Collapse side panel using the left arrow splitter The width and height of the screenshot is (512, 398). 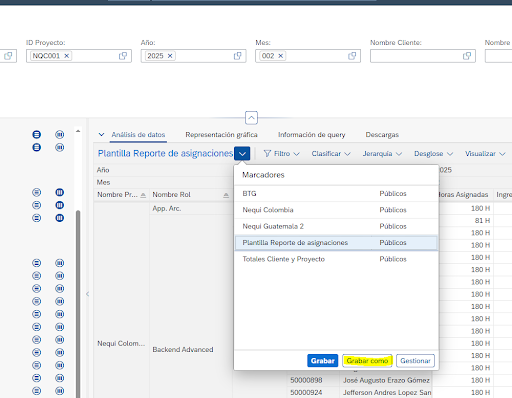tap(87, 294)
